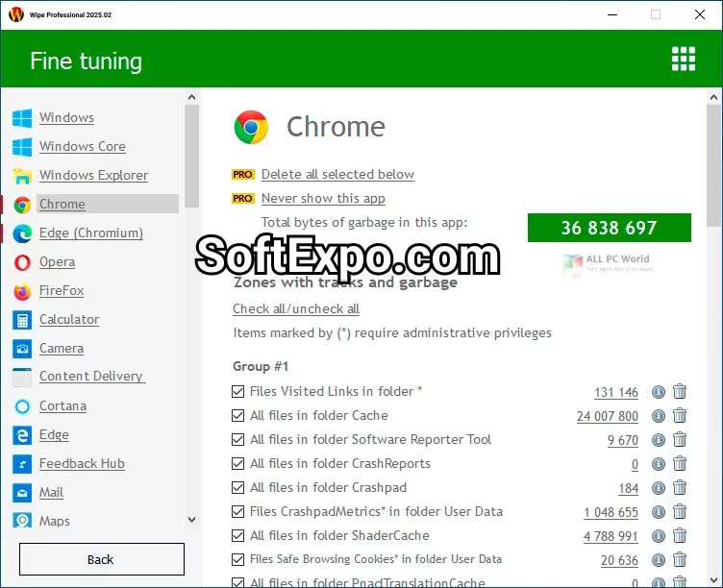The image size is (723, 588).
Task: Uncheck All files in folder Crashpad
Action: 237,487
